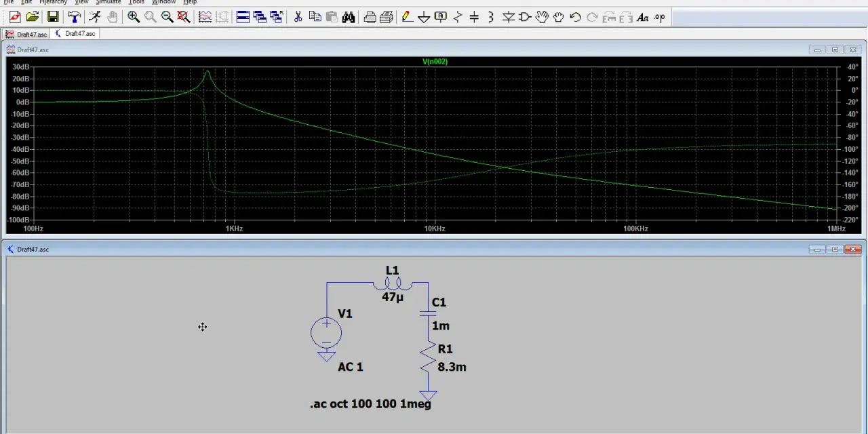Switch to the waveform Draft47.asc tab
Screen dimensions: 868x434
26,34
